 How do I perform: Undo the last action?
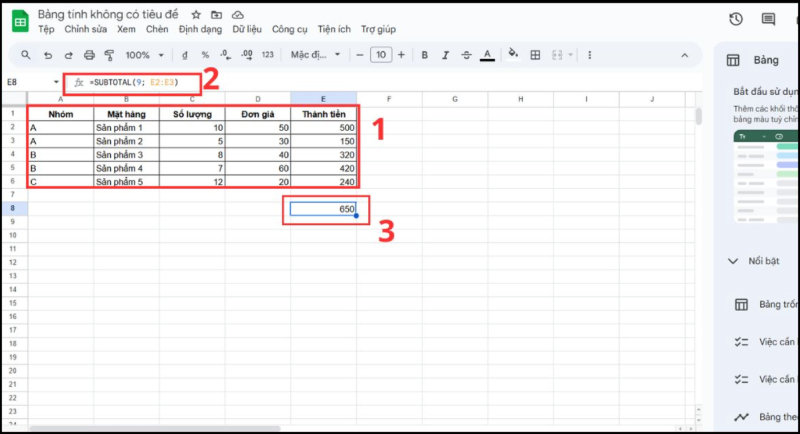pyautogui.click(x=48, y=55)
